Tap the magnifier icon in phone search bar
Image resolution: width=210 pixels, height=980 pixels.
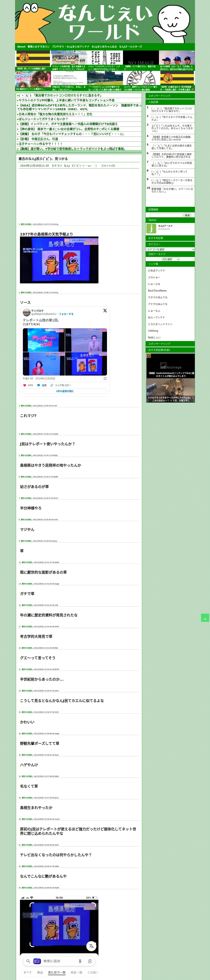tap(28, 961)
